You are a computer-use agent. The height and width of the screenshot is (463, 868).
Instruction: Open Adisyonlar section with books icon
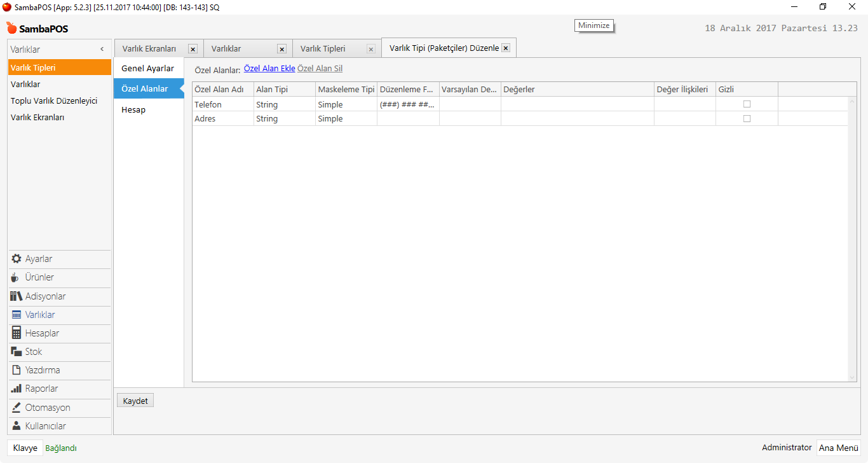coord(44,296)
